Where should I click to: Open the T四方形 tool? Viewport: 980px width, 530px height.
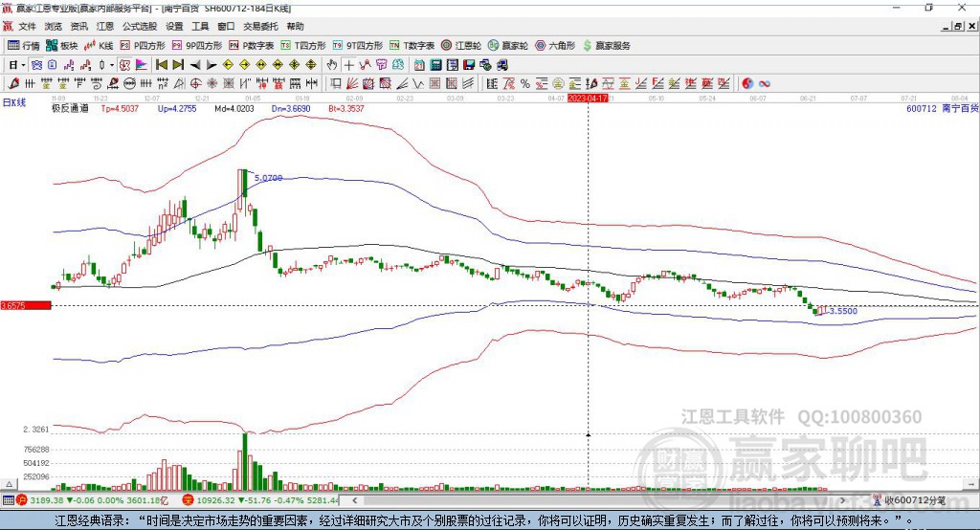(303, 46)
